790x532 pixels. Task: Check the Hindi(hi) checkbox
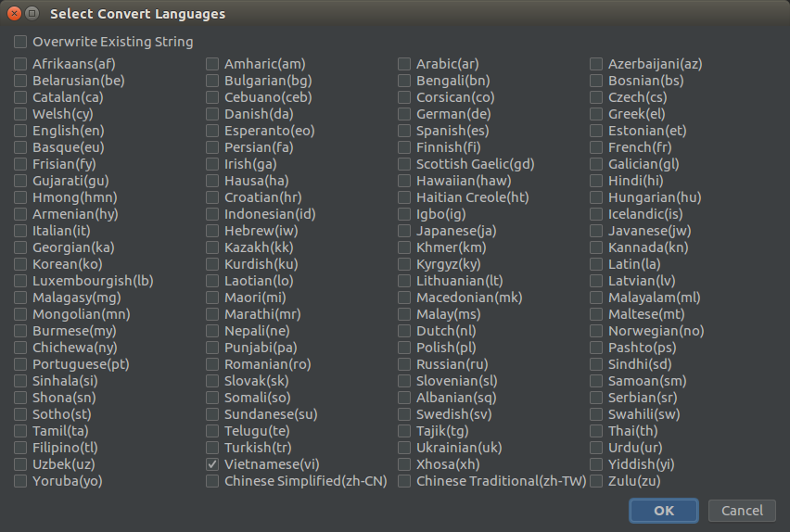(x=596, y=181)
